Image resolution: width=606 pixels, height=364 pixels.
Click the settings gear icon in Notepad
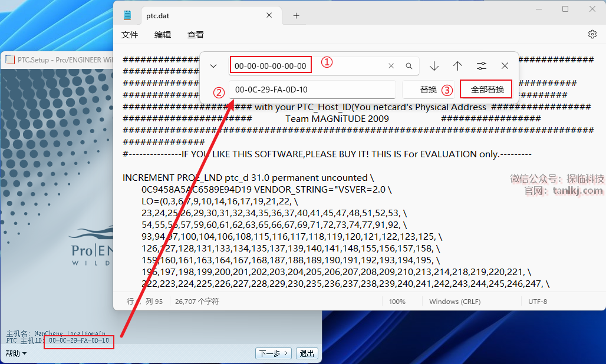coord(592,35)
